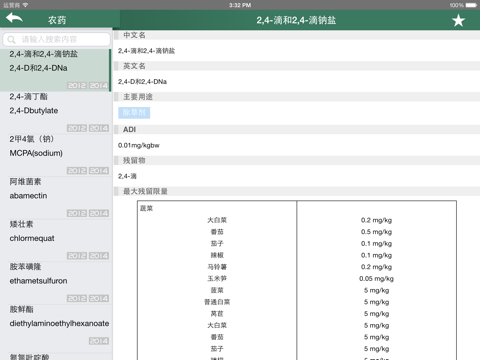Focus the pesticide search input field
The height and width of the screenshot is (360, 480).
tap(56, 40)
